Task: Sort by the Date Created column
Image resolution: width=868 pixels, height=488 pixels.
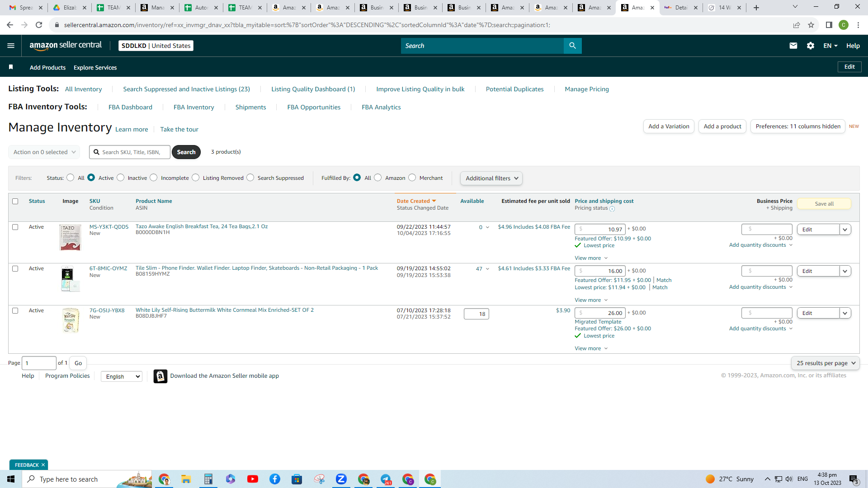Action: point(416,201)
